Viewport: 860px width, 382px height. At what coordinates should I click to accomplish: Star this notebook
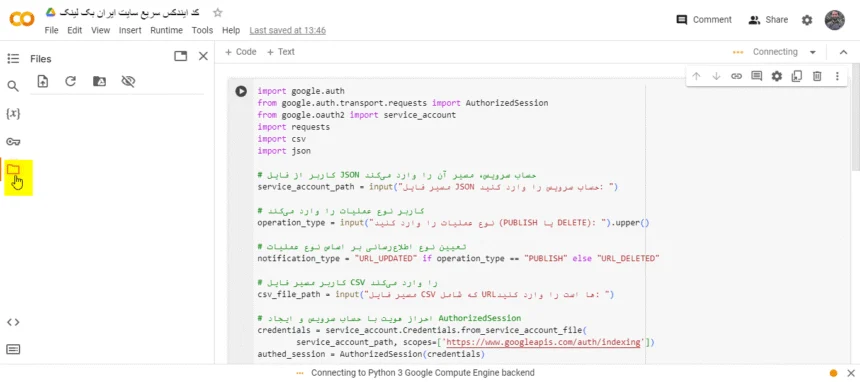[218, 13]
